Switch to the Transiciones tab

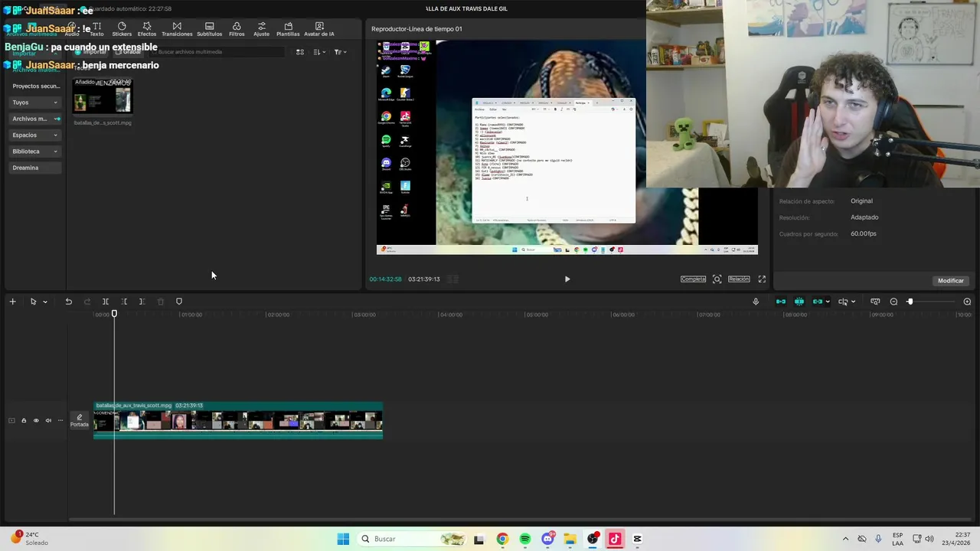[x=177, y=29]
